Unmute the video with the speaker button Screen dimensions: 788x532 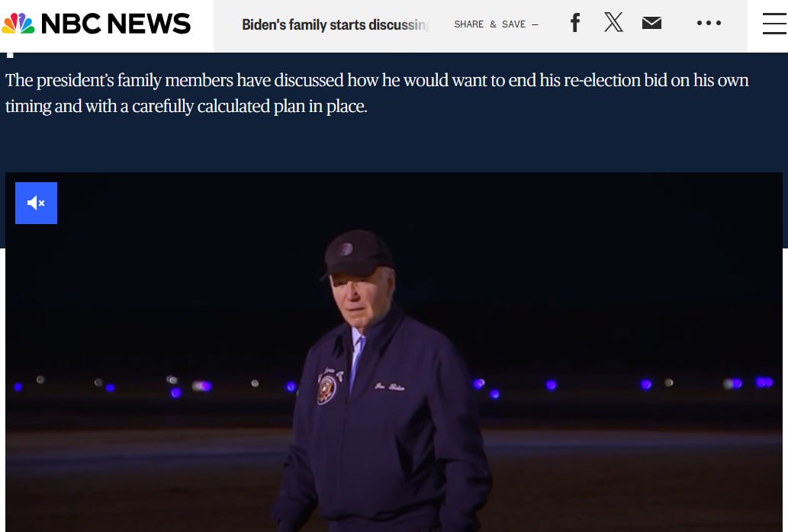point(36,203)
